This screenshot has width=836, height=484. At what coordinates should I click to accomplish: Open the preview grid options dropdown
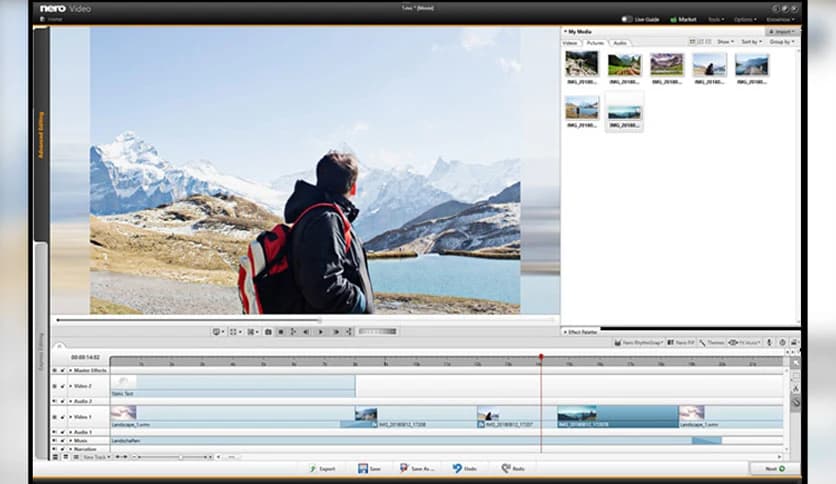[253, 332]
